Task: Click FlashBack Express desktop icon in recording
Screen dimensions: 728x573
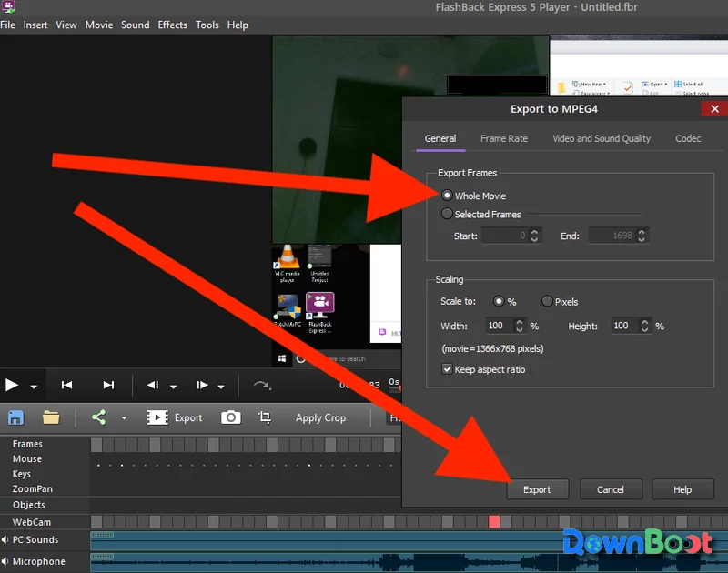Action: (320, 313)
